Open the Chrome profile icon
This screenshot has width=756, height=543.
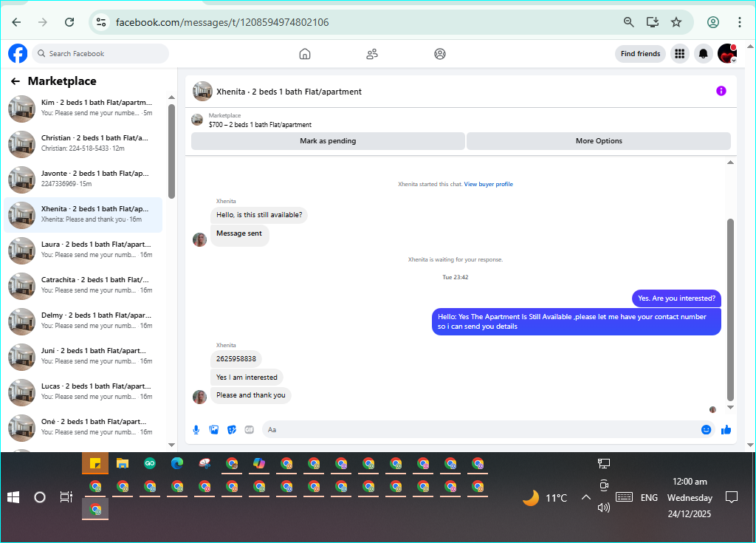[x=713, y=22]
